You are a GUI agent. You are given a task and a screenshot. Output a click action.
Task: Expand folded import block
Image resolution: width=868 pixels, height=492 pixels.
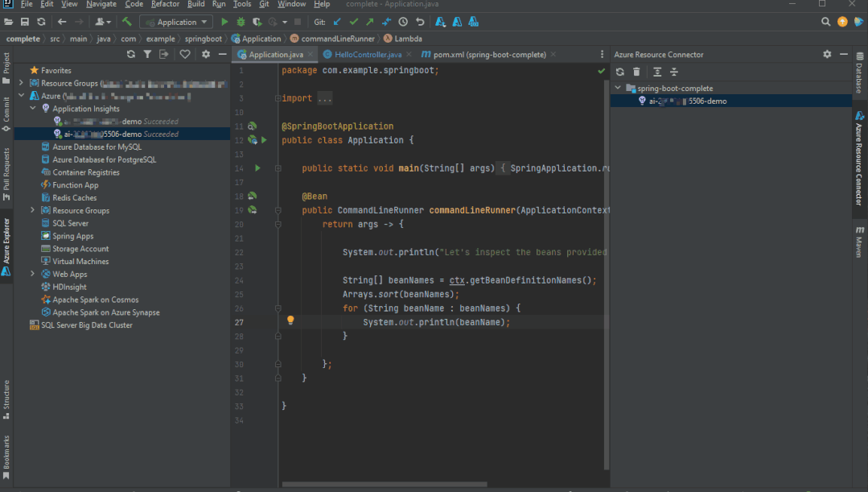[x=278, y=98]
